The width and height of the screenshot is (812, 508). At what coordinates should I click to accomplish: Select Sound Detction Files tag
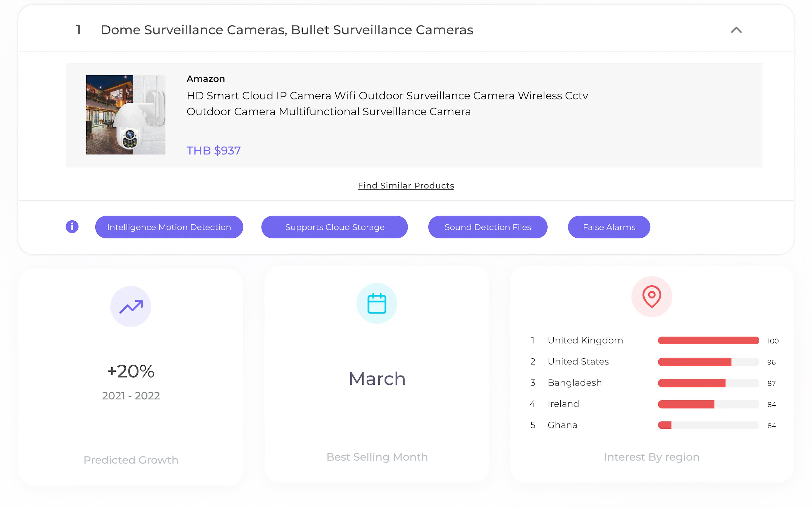pos(488,227)
